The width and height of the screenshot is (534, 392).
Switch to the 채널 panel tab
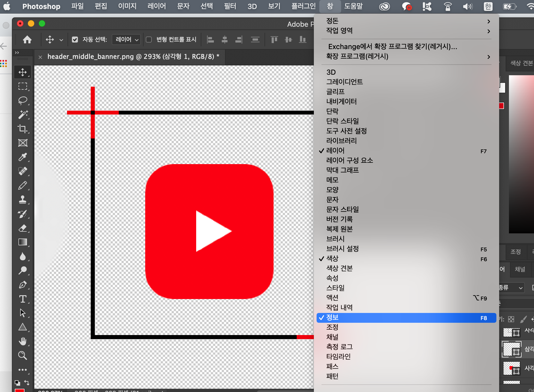click(x=520, y=269)
